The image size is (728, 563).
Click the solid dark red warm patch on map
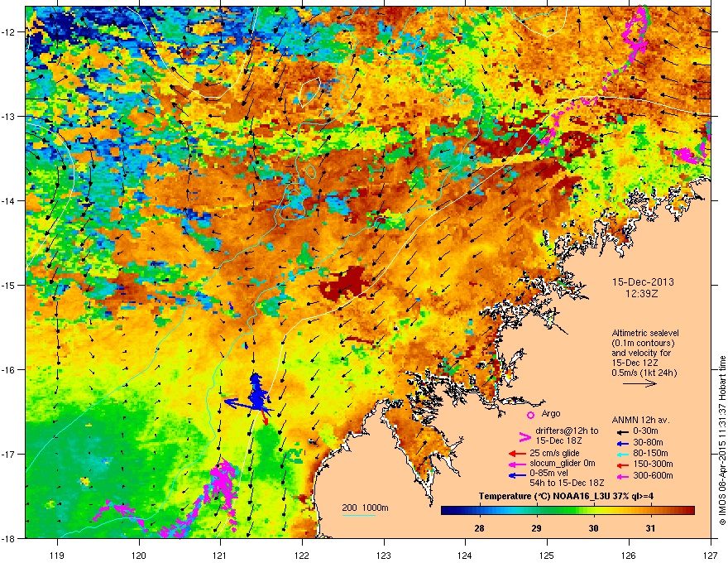click(x=344, y=283)
